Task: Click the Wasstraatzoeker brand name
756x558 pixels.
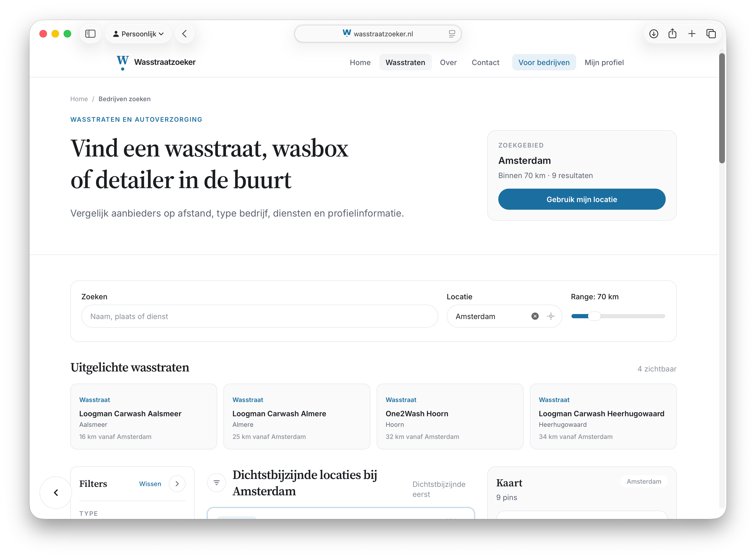Action: pyautogui.click(x=165, y=62)
